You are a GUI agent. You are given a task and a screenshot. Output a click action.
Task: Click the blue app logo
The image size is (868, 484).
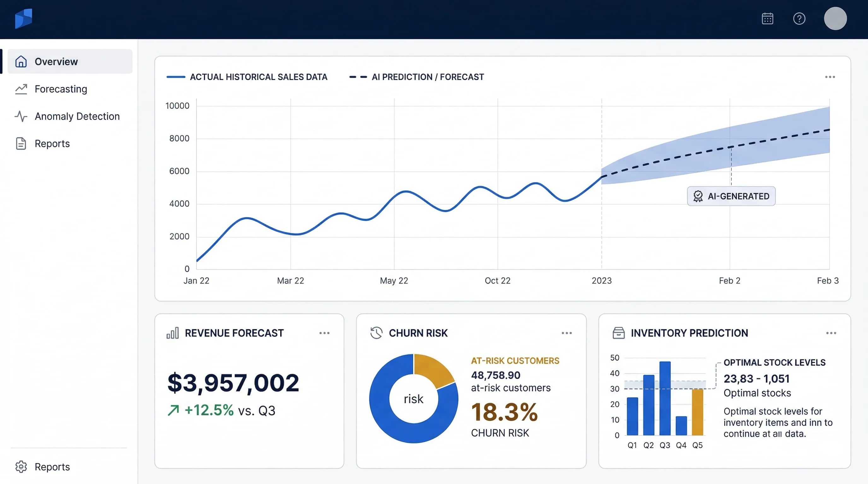pos(24,19)
